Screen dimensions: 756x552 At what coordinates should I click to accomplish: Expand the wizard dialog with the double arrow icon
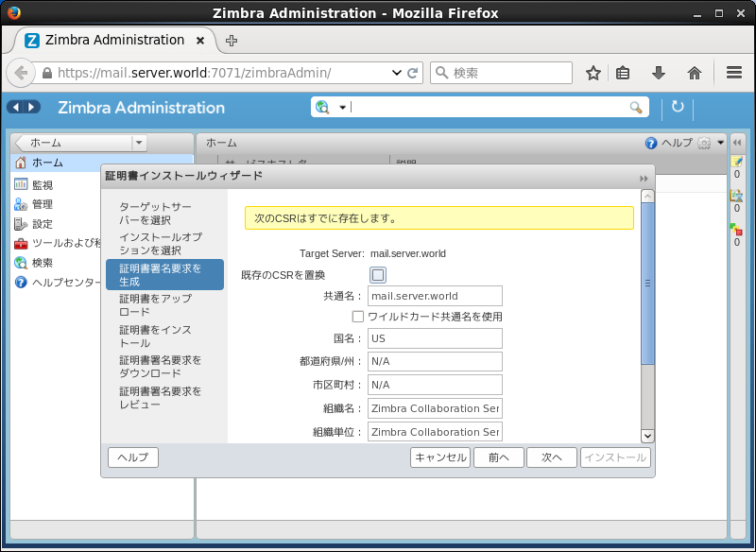pos(644,179)
